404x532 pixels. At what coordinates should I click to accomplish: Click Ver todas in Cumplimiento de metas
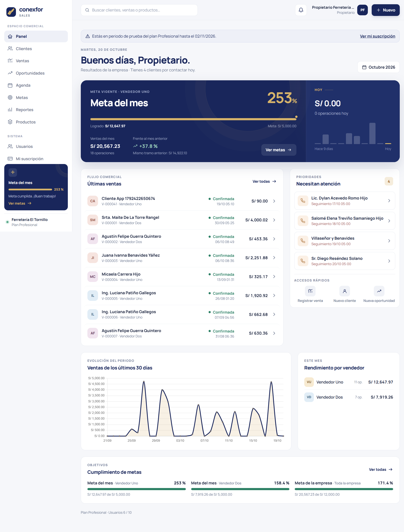point(381,470)
